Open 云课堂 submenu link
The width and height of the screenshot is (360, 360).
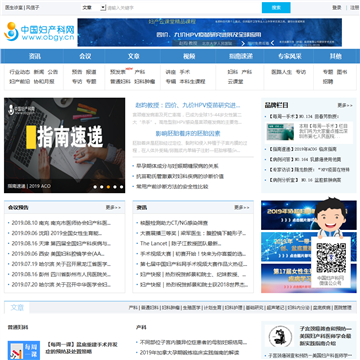(x=235, y=81)
